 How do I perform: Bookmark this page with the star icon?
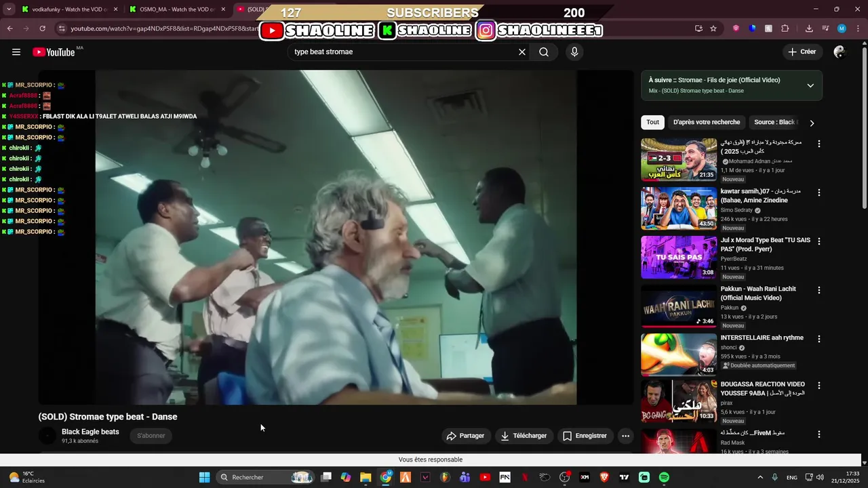click(x=713, y=28)
